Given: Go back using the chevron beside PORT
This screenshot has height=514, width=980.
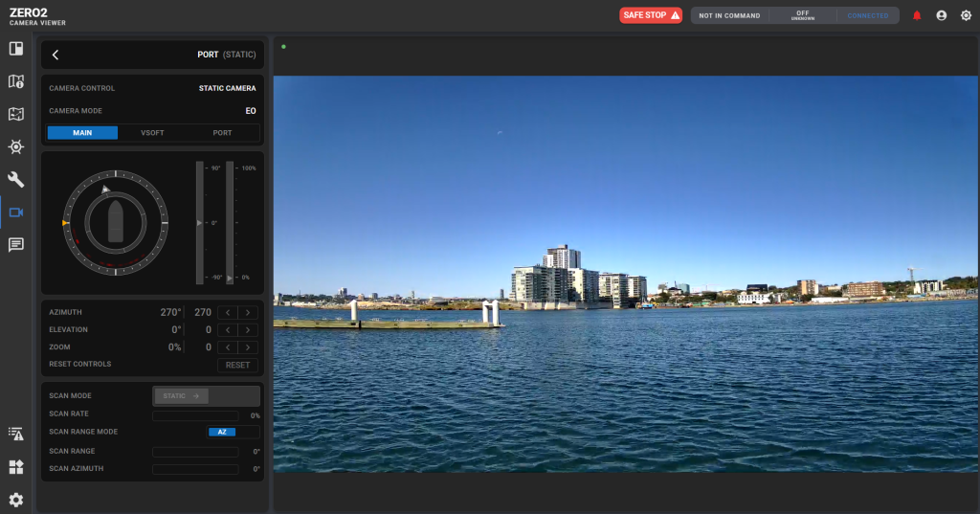Looking at the screenshot, I should (x=56, y=56).
